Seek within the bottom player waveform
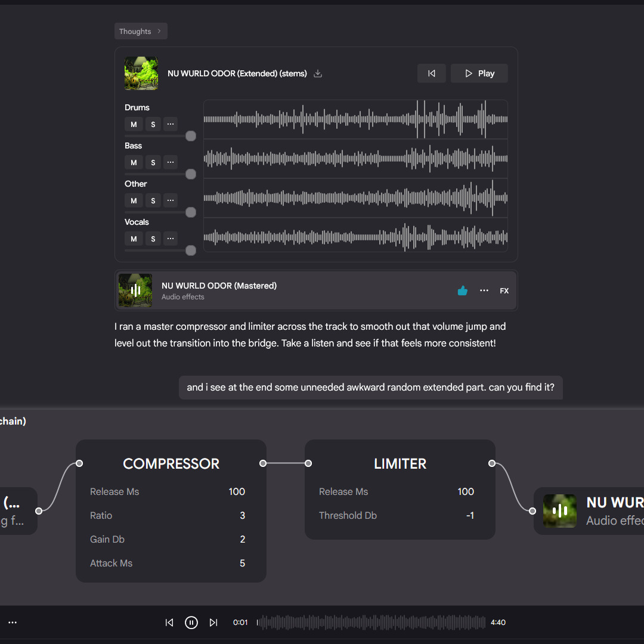Image resolution: width=644 pixels, height=644 pixels. (371, 622)
